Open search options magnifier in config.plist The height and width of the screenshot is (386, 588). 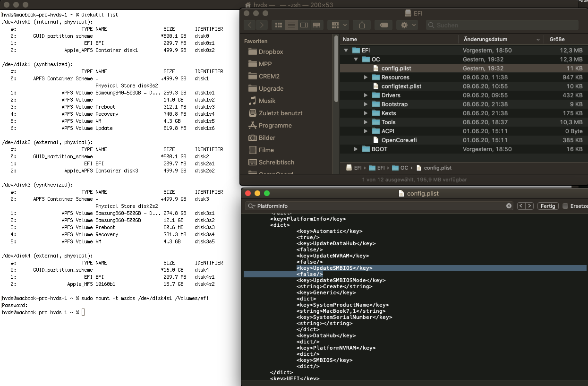pos(251,206)
